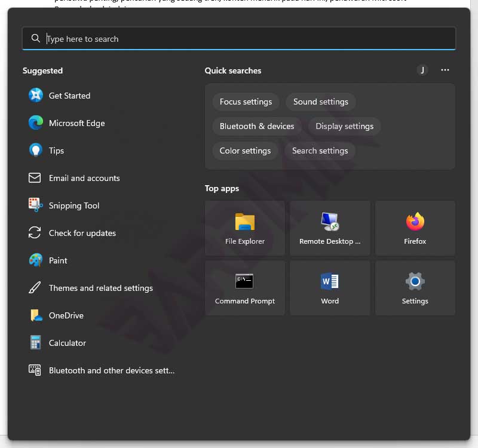Viewport: 478px width, 448px height.
Task: Click the File Explorer folder icon
Action: (x=245, y=222)
